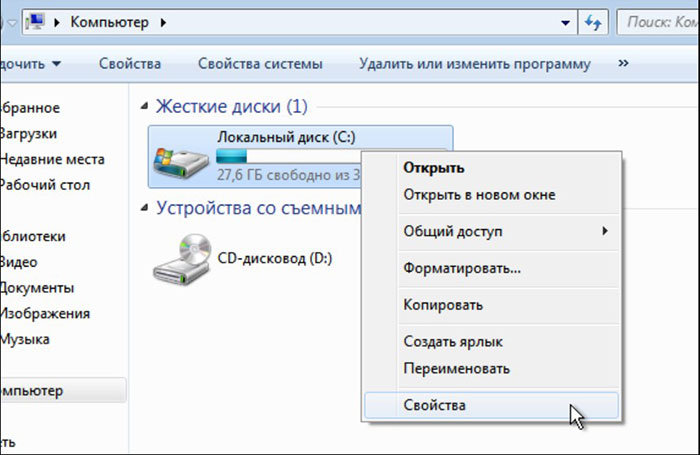Select Рабочий стол in navigation pane
Image resolution: width=700 pixels, height=455 pixels.
coord(45,185)
